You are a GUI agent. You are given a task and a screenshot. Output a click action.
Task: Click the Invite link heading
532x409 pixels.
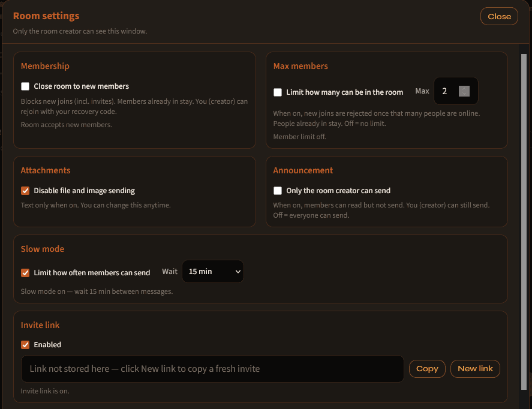click(x=40, y=325)
